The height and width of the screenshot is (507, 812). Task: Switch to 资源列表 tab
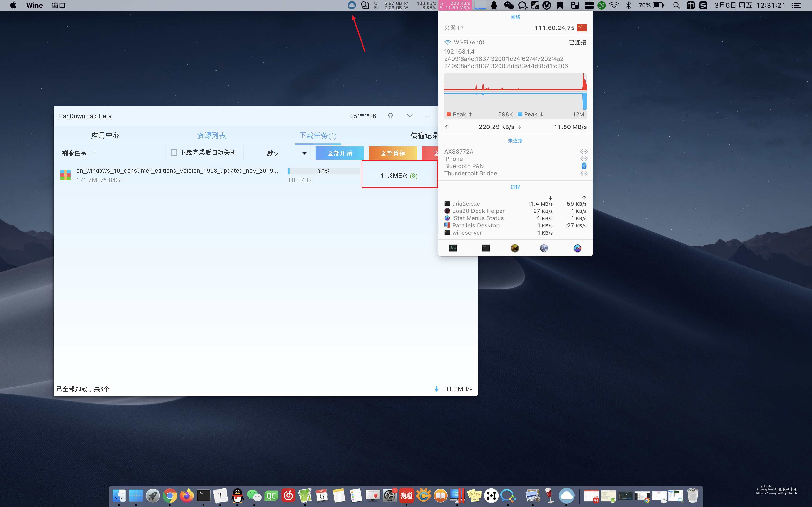(211, 135)
